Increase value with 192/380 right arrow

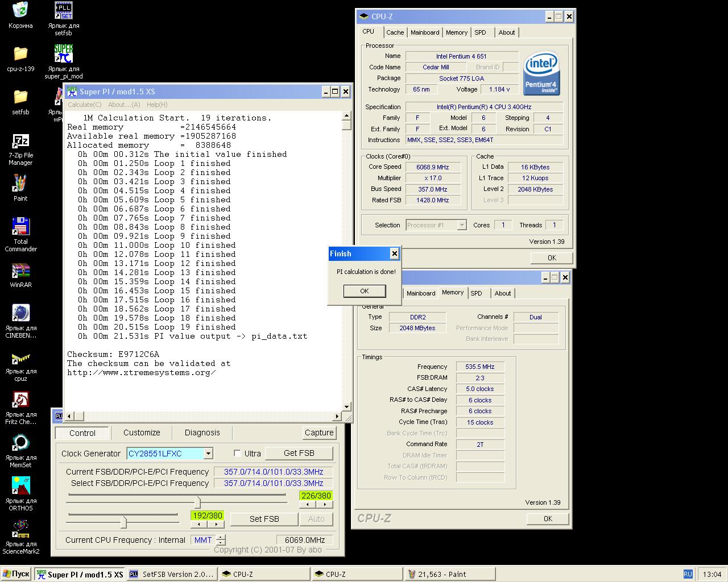pyautogui.click(x=216, y=524)
